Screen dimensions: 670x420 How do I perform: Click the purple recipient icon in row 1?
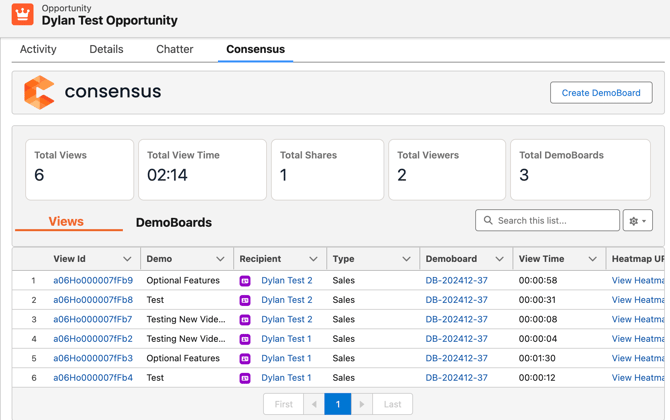pyautogui.click(x=245, y=281)
